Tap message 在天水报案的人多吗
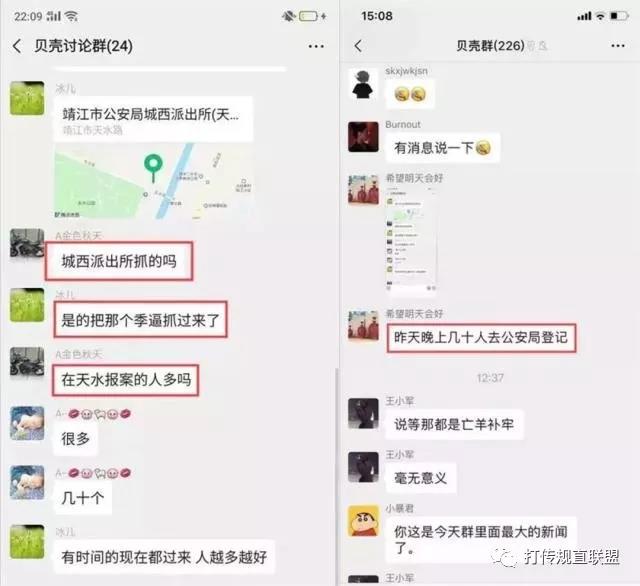Viewport: 640px width, 586px height. pos(126,380)
